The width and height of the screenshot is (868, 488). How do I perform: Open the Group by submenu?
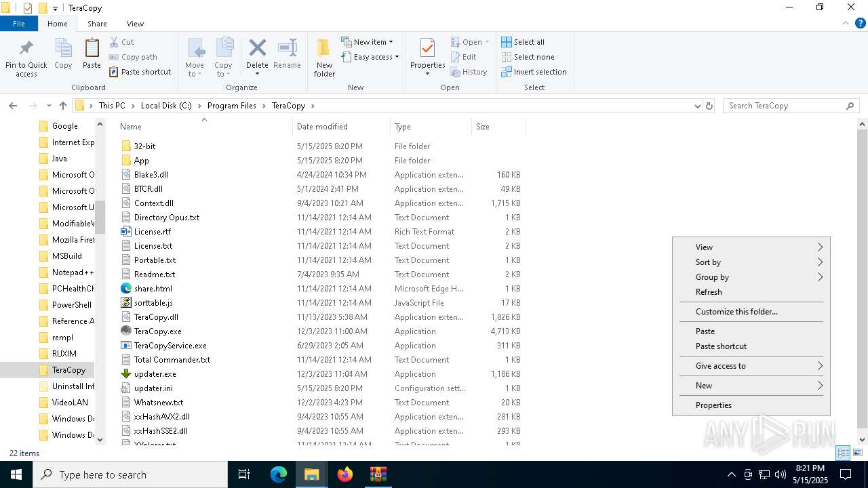coord(751,277)
